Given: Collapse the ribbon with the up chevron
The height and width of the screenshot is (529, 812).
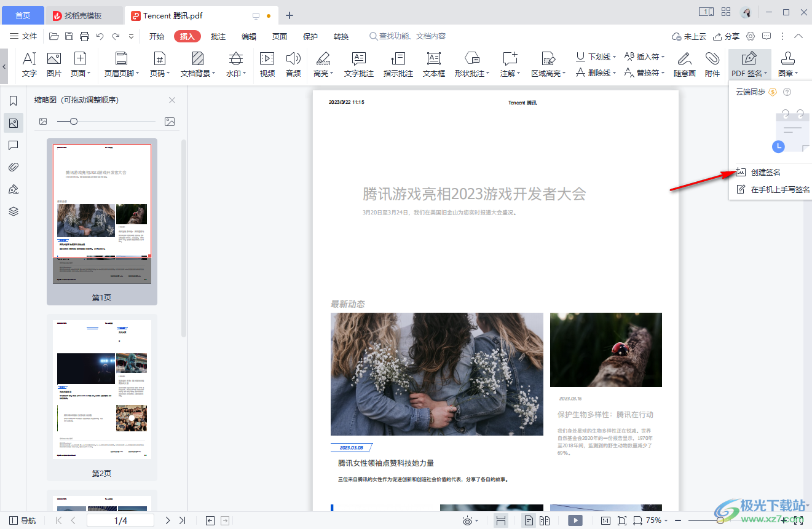Looking at the screenshot, I should tap(798, 36).
